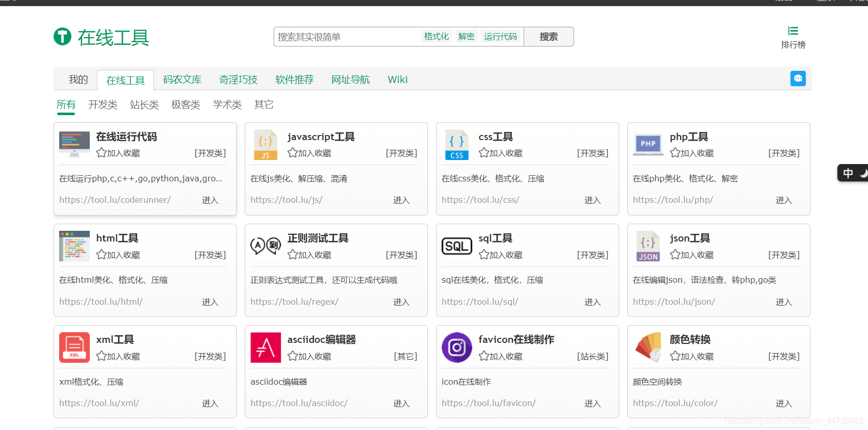Filter tools by 站长类
The image size is (868, 430).
(x=144, y=104)
